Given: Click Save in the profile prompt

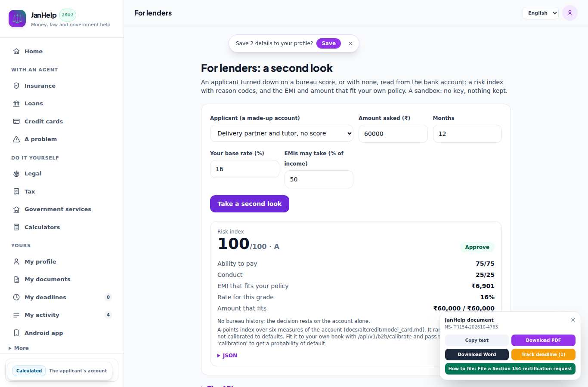Looking at the screenshot, I should [328, 43].
